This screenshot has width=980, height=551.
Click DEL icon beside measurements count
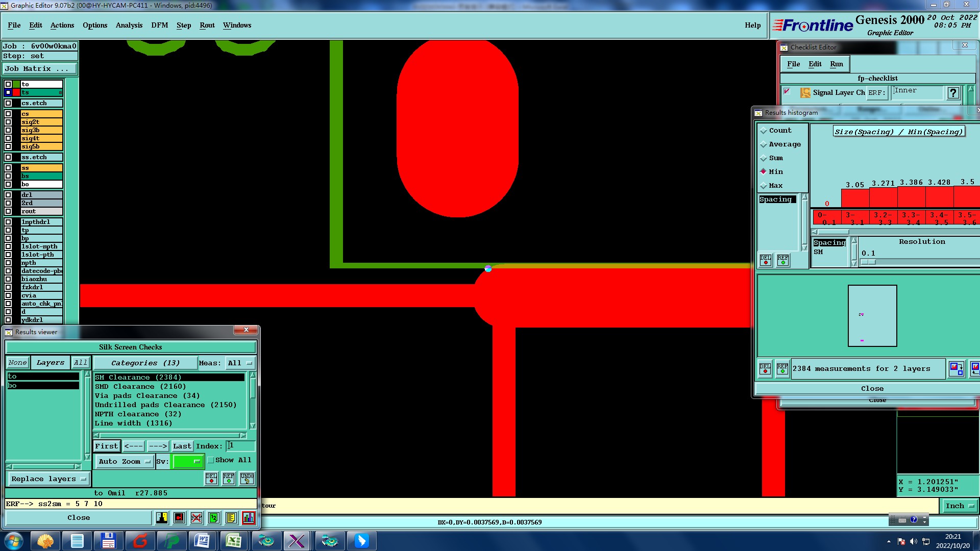point(765,368)
